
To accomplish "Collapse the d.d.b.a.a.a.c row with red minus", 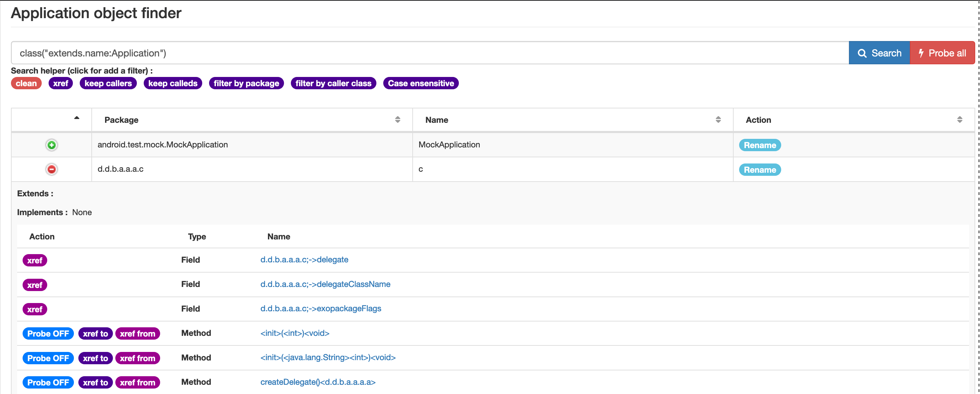I will point(51,169).
